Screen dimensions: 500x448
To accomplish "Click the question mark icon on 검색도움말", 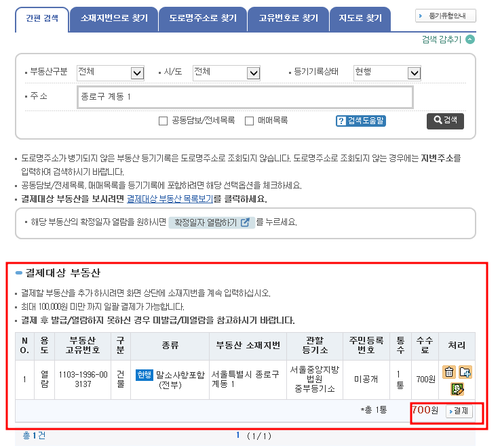I will (x=341, y=121).
